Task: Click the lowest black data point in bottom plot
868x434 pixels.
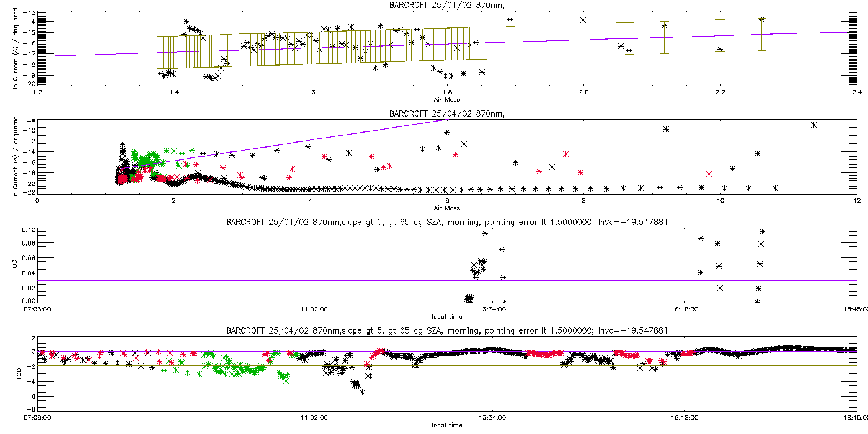Action: pyautogui.click(x=362, y=392)
